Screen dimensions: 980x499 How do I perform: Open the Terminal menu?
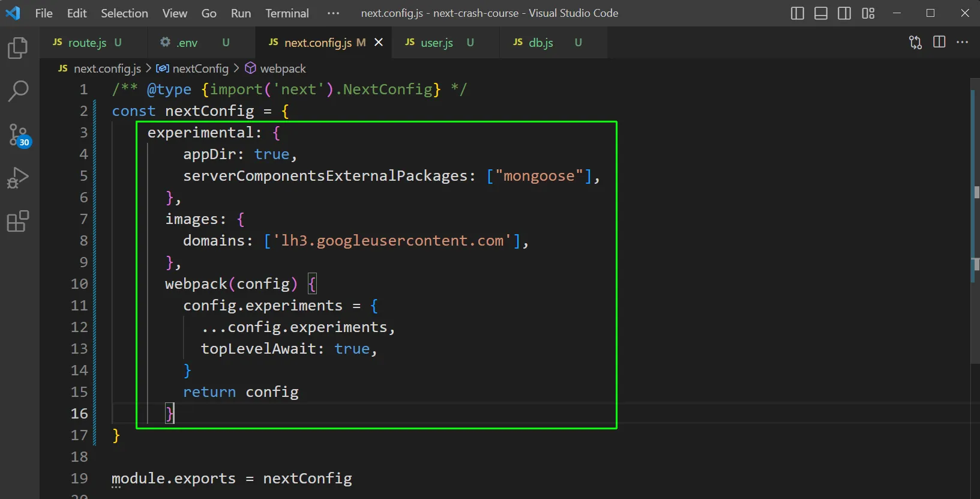pyautogui.click(x=287, y=13)
